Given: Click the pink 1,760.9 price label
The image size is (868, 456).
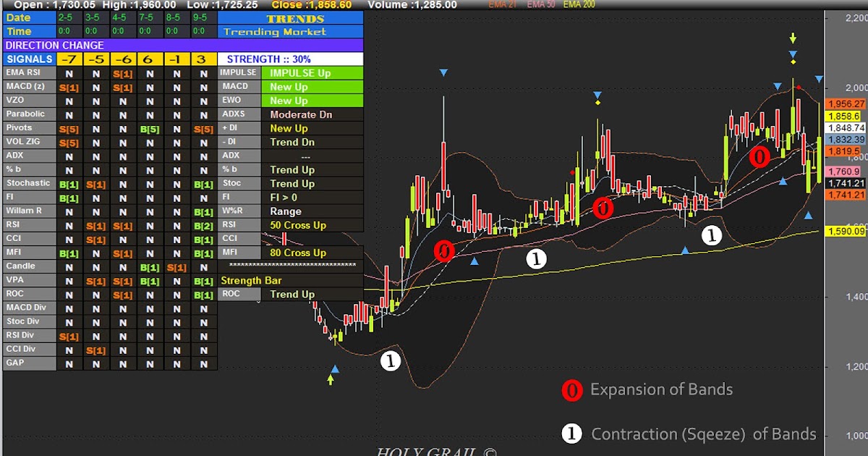Looking at the screenshot, I should pyautogui.click(x=843, y=172).
